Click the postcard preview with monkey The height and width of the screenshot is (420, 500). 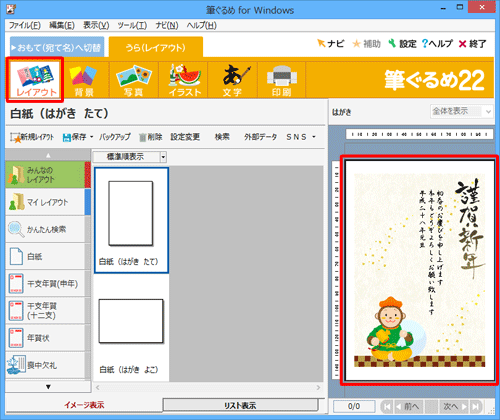420,270
